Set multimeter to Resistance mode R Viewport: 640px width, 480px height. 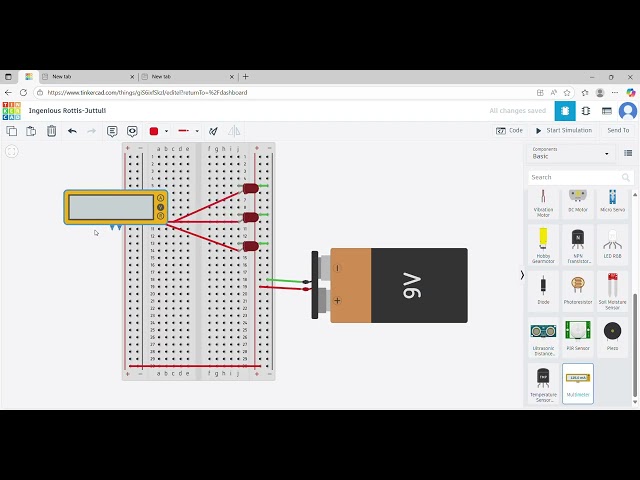160,216
